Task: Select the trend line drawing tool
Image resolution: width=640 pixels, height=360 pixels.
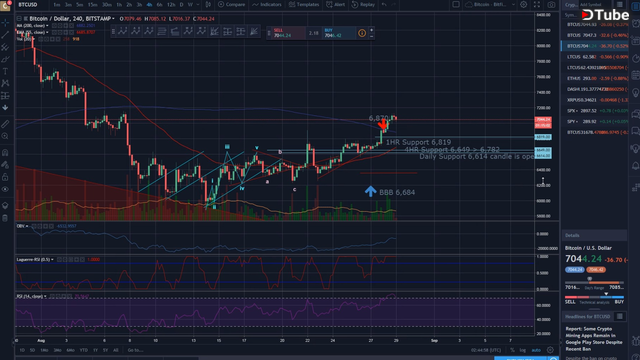Action: [5, 35]
